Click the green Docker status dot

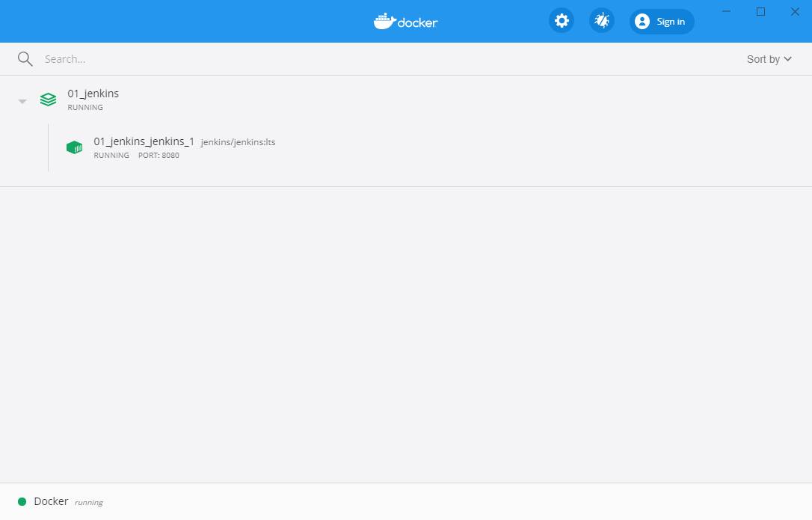(24, 501)
